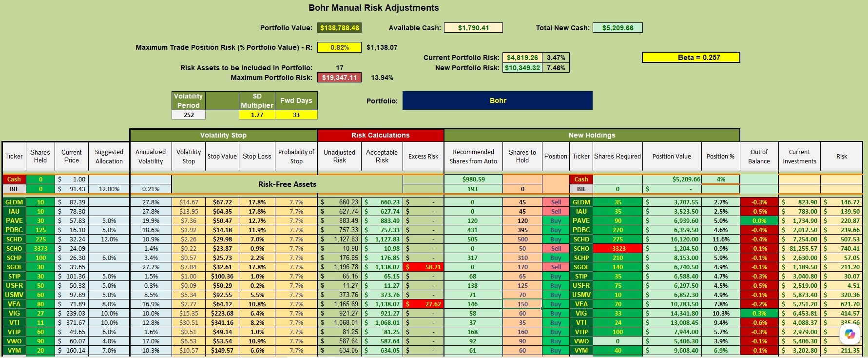This screenshot has height=358, width=868.
Task: Select Cash recommended value $980.59
Action: [473, 179]
